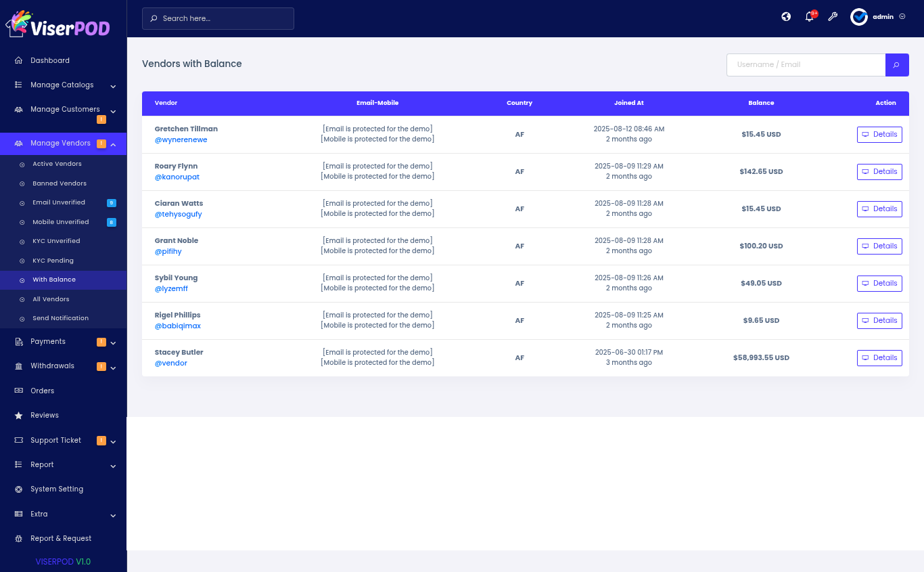Click the globe icon in top bar
This screenshot has height=572, width=924.
(x=786, y=17)
